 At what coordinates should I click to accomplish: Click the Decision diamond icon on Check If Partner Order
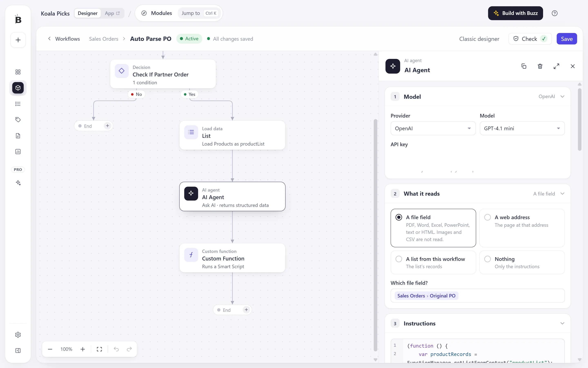click(x=121, y=71)
